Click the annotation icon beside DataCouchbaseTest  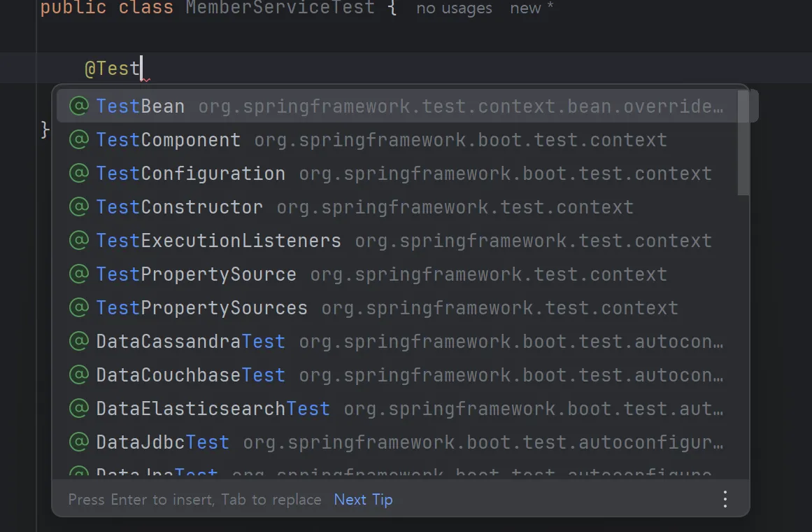pos(79,375)
